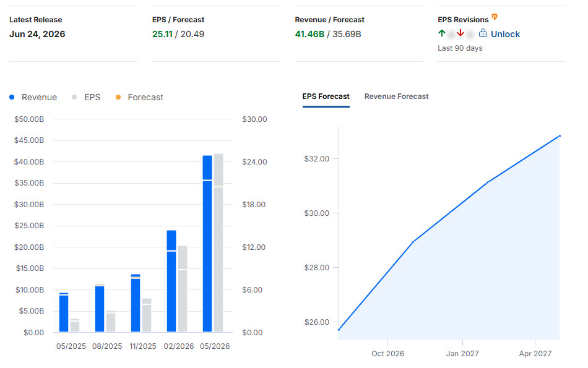Image resolution: width=588 pixels, height=368 pixels.
Task: Click the '08/2025' x-axis label
Action: [x=107, y=346]
